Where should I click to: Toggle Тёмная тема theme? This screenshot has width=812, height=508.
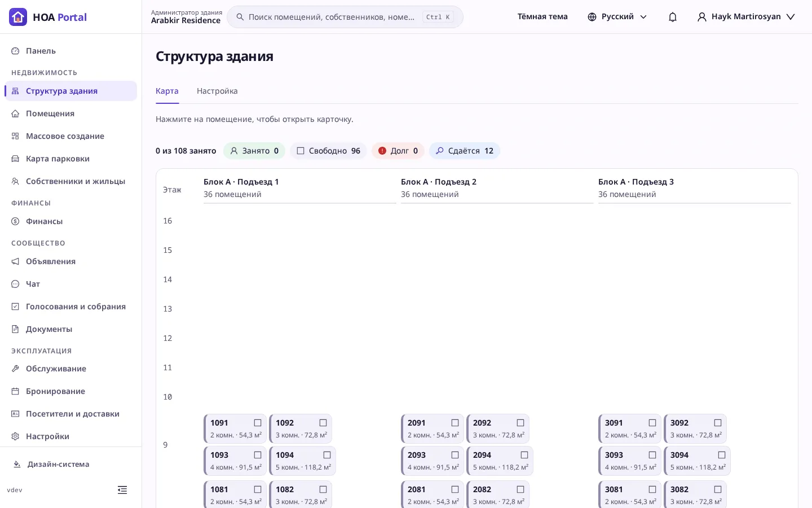(542, 17)
